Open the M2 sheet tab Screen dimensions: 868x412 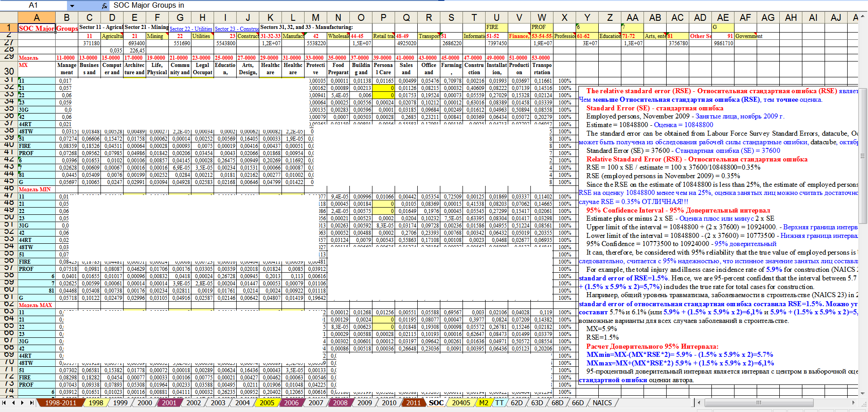pyautogui.click(x=483, y=403)
